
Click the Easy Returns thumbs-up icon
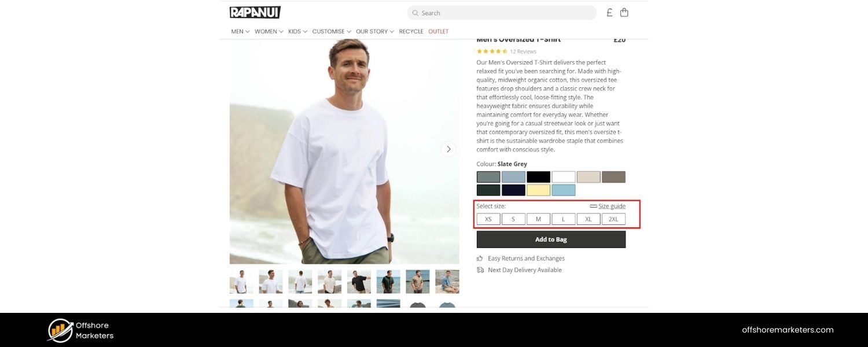point(480,259)
